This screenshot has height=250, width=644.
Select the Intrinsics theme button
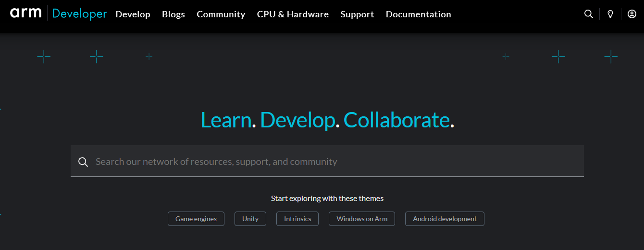(x=297, y=219)
